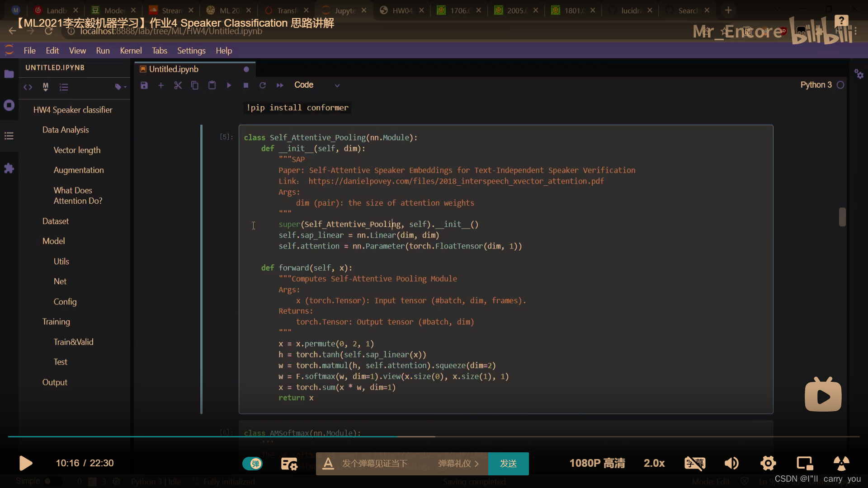Click the Net item in sidebar
This screenshot has height=488, width=868.
tap(59, 281)
